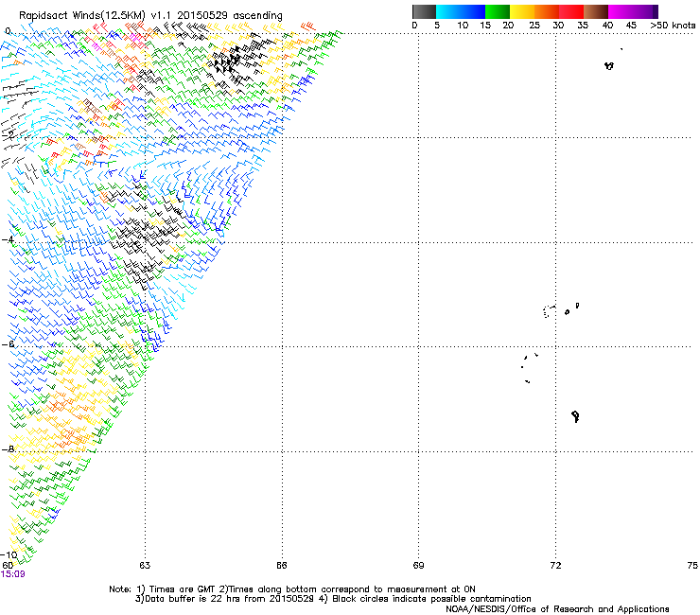Viewport: 700px width, 615px height.
Task: Click the gray 0-5 knots color segment
Action: pyautogui.click(x=424, y=11)
